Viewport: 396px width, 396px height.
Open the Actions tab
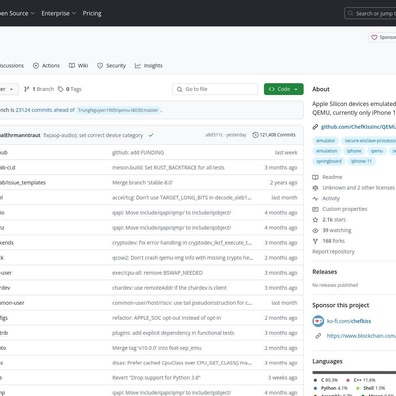[x=46, y=66]
